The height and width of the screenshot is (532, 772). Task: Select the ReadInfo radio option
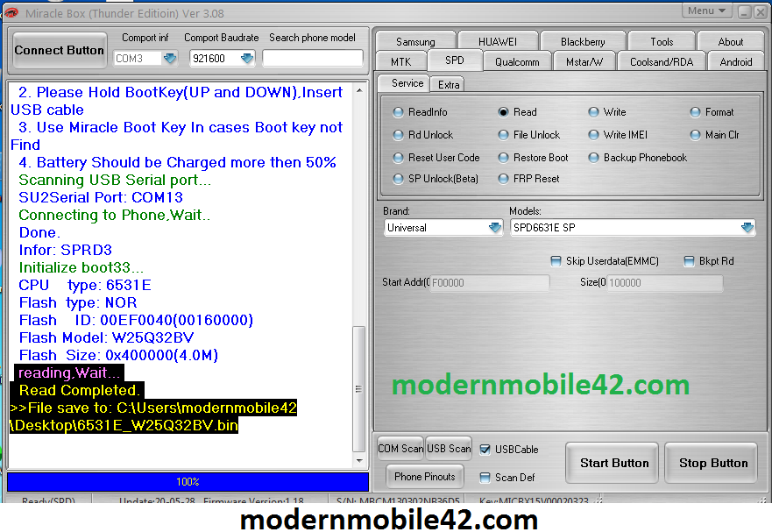421,112
